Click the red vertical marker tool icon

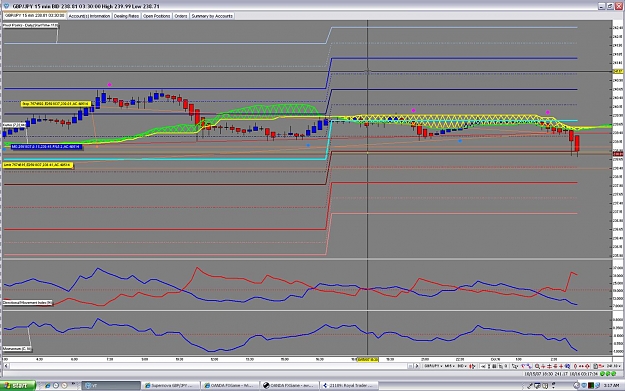(x=575, y=366)
